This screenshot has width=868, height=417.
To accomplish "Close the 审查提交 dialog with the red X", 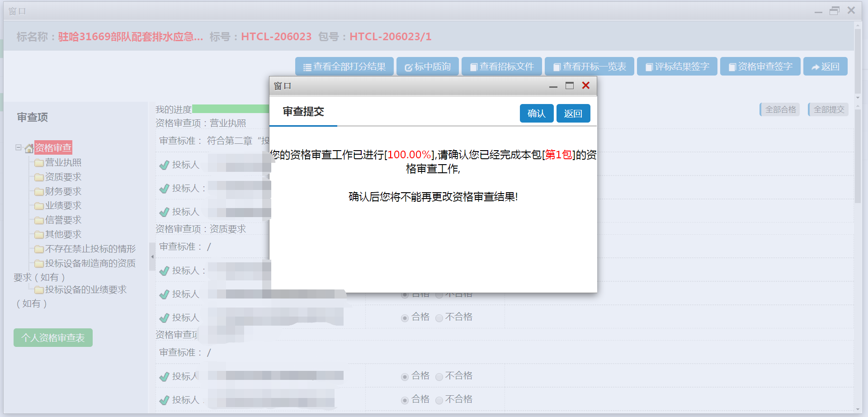I will [x=585, y=85].
